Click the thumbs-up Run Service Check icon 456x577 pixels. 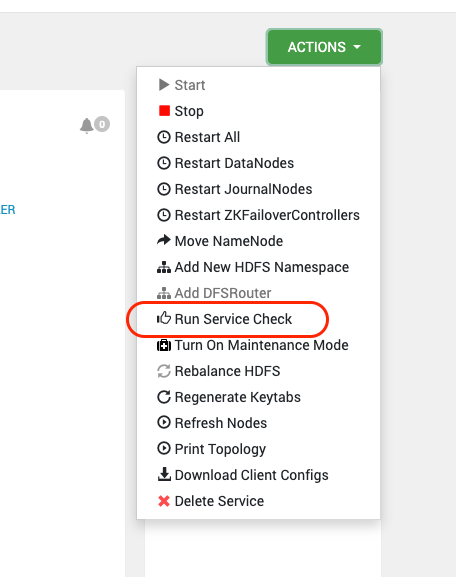coord(164,318)
